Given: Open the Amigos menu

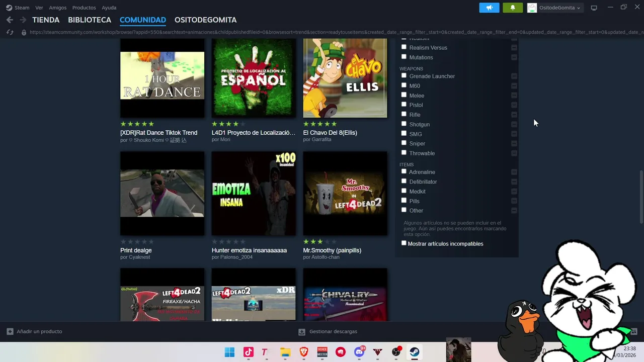Looking at the screenshot, I should coord(58,8).
